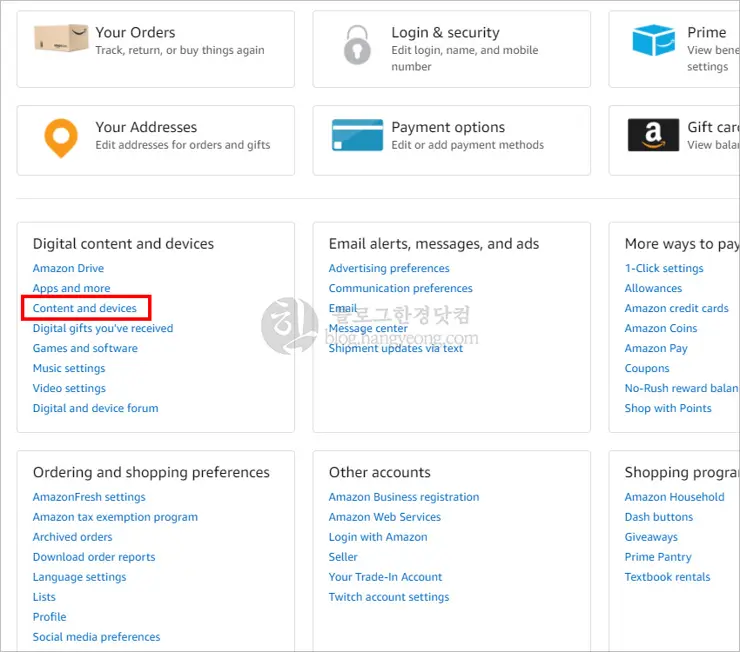Open the Amazon Household link

click(674, 497)
